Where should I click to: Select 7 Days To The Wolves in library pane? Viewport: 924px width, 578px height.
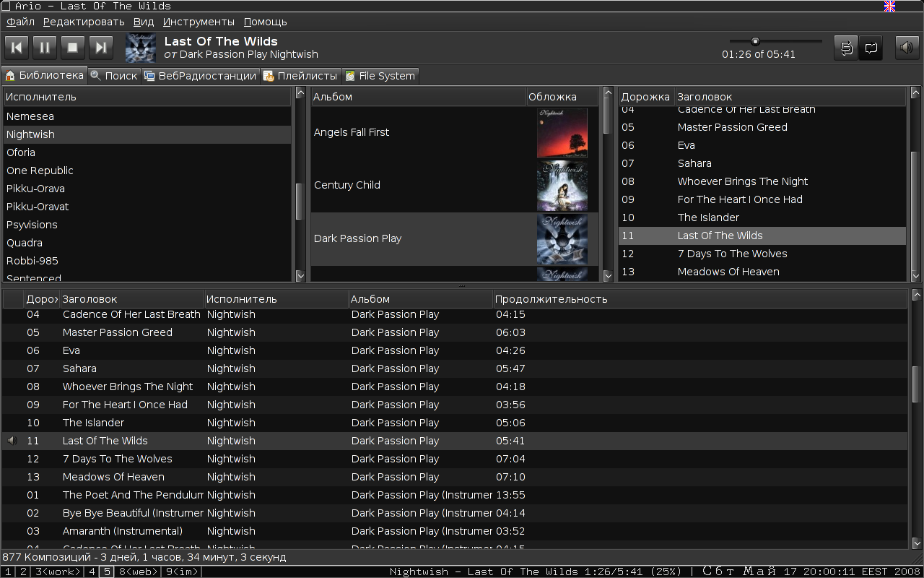click(x=762, y=254)
